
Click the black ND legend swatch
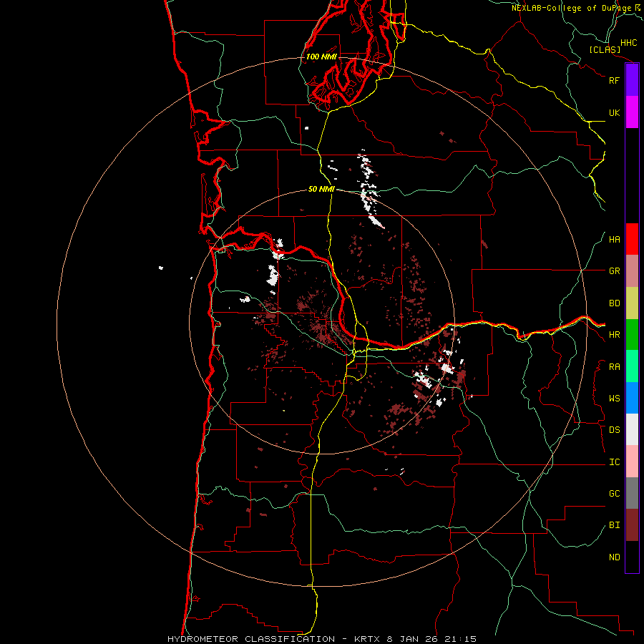[x=632, y=557]
